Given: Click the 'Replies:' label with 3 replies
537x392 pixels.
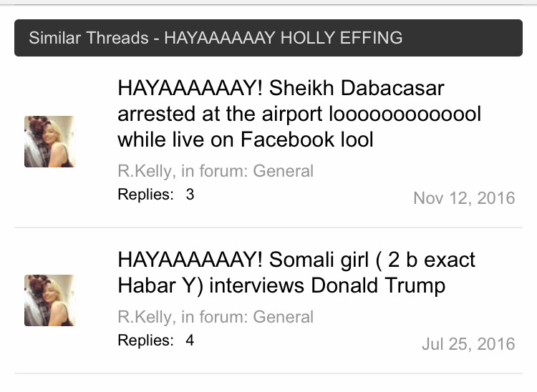Looking at the screenshot, I should [146, 195].
